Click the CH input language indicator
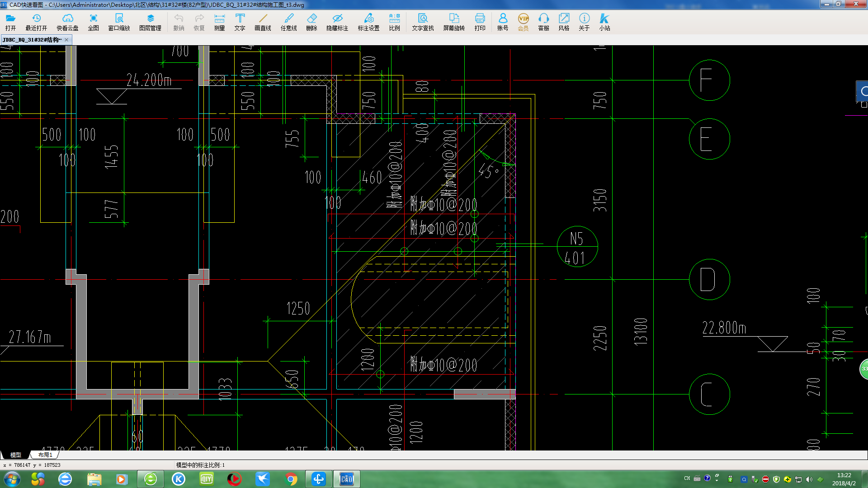This screenshot has width=868, height=488. click(687, 478)
